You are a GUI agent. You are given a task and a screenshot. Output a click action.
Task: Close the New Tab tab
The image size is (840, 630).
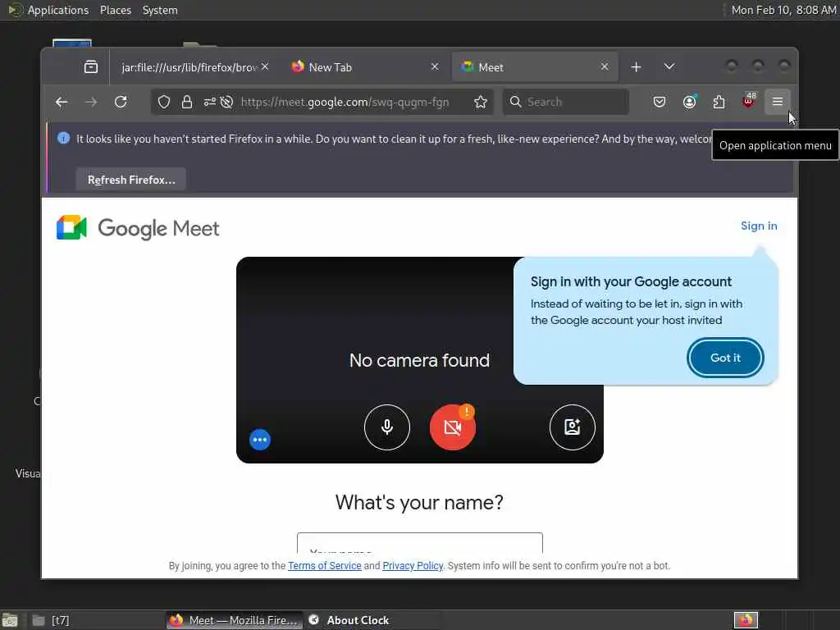pyautogui.click(x=435, y=66)
